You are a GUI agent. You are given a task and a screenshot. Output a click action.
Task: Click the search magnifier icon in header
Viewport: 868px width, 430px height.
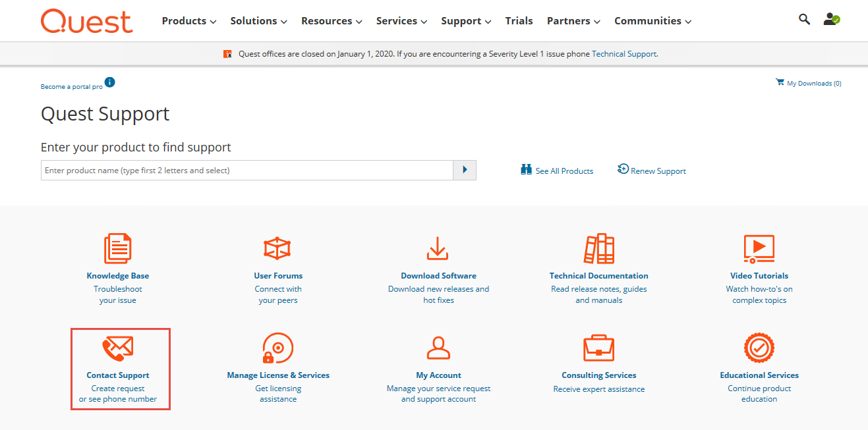pos(804,19)
